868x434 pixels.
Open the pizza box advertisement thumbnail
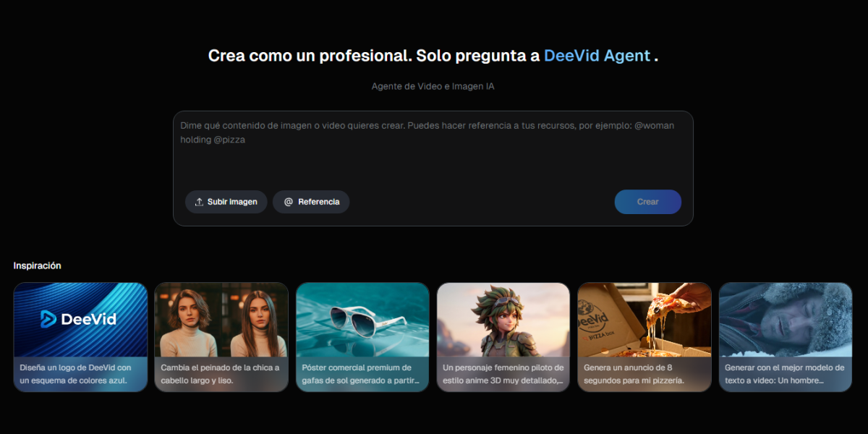644,320
